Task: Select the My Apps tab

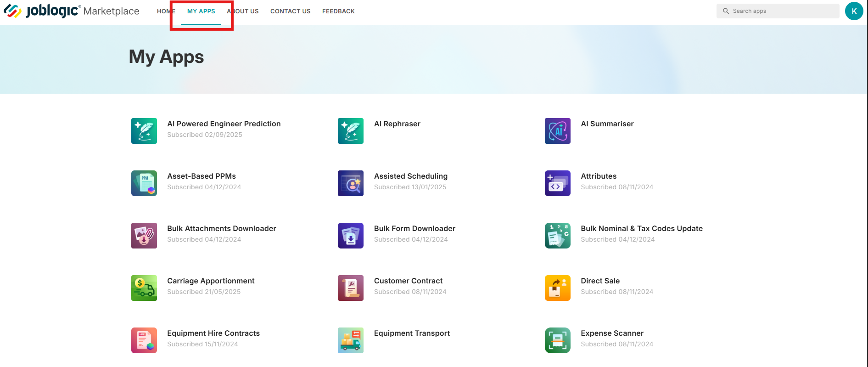Action: click(201, 11)
